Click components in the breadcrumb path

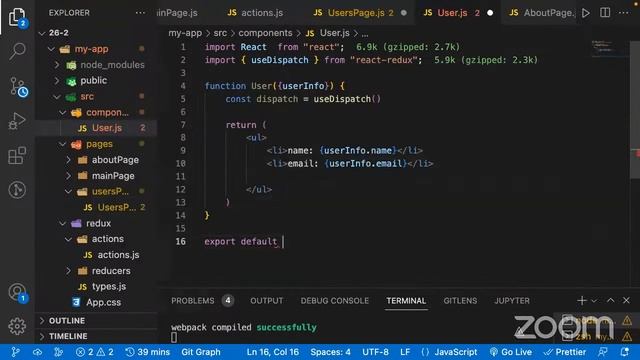tap(265, 33)
